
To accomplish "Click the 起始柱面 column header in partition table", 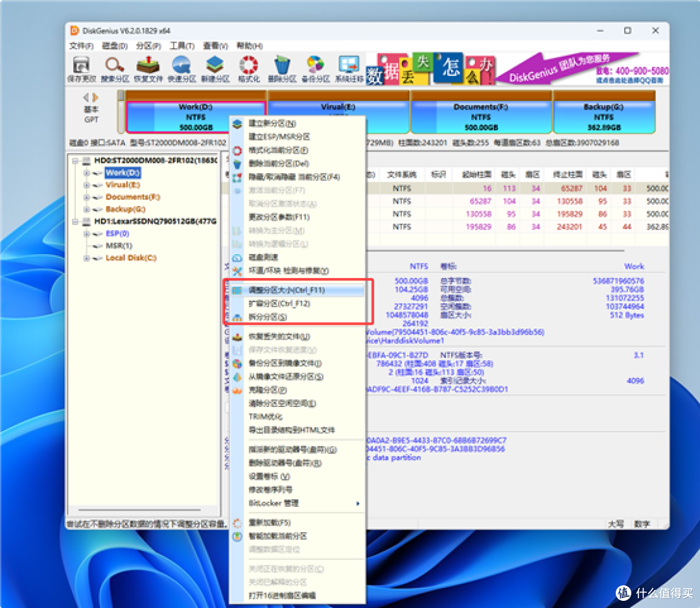I will 476,174.
